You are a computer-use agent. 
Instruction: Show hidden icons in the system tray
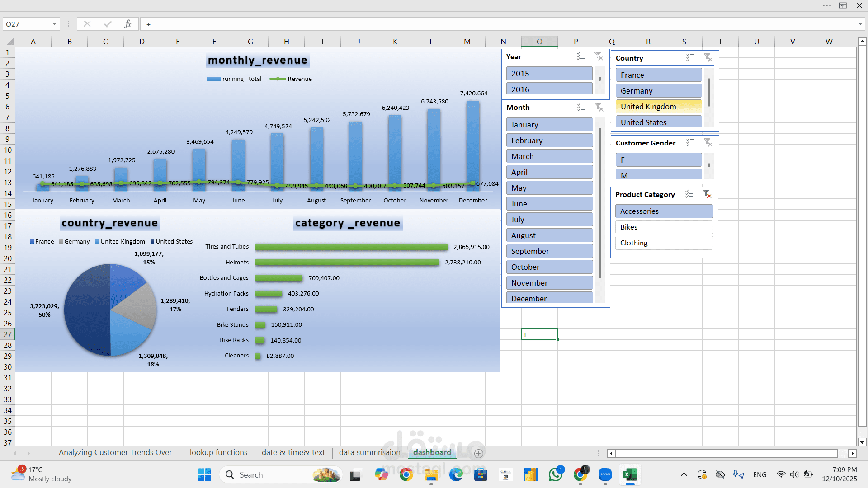click(x=684, y=475)
